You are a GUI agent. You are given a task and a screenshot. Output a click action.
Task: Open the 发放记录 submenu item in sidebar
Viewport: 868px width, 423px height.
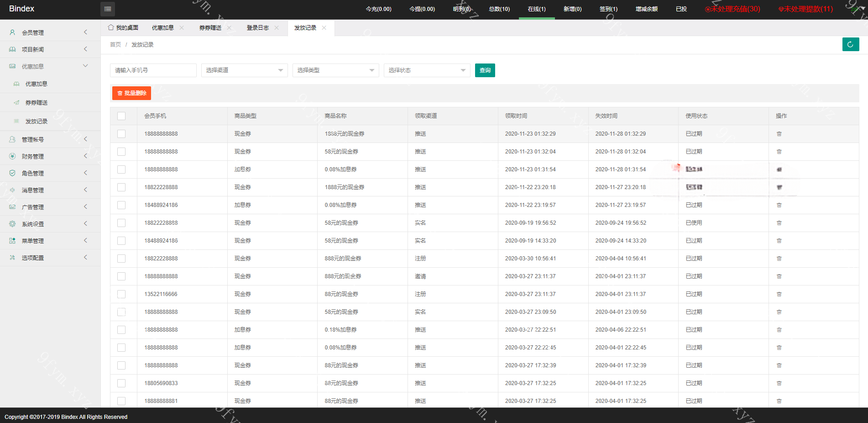coord(37,122)
